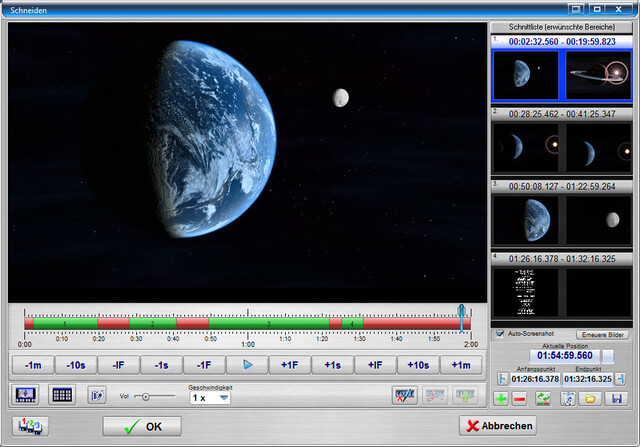Cancel with the Abbrechen button

click(498, 426)
